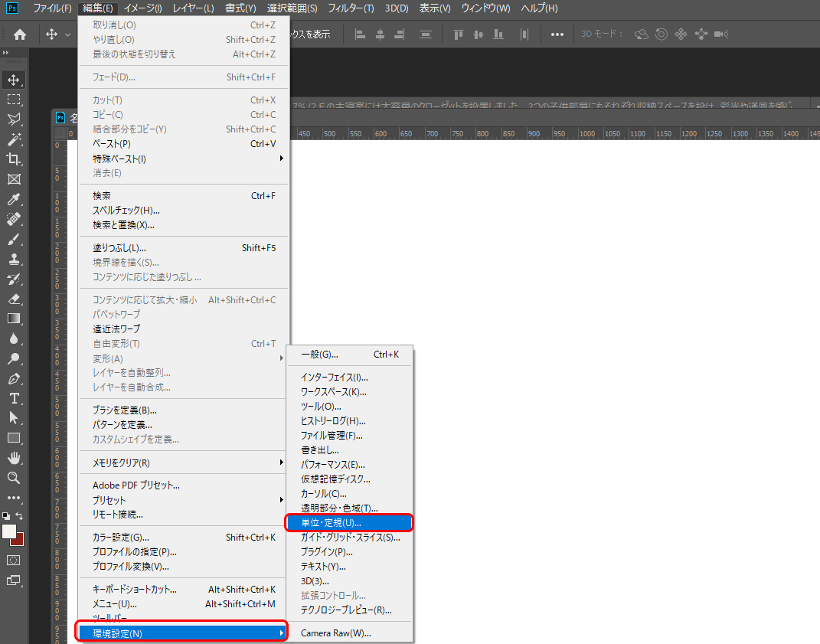The height and width of the screenshot is (644, 820).
Task: Choose 一般(G)... preferences item
Action: [x=349, y=355]
